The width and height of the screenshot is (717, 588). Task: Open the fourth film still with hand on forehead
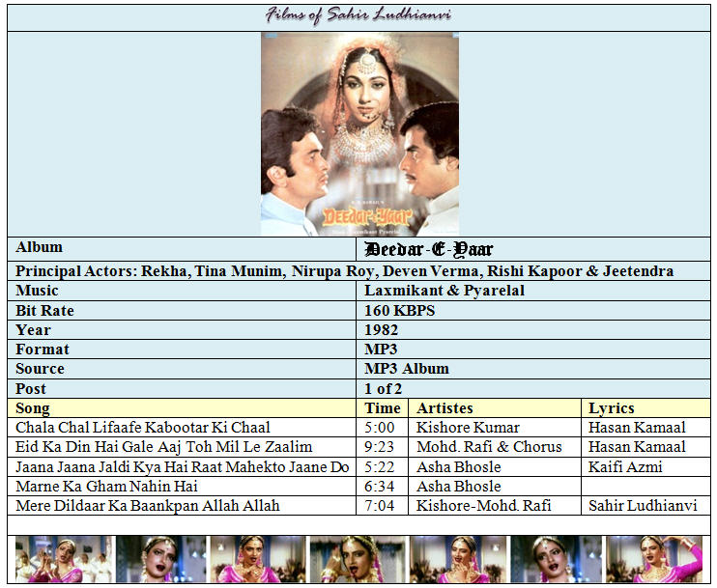(358, 559)
